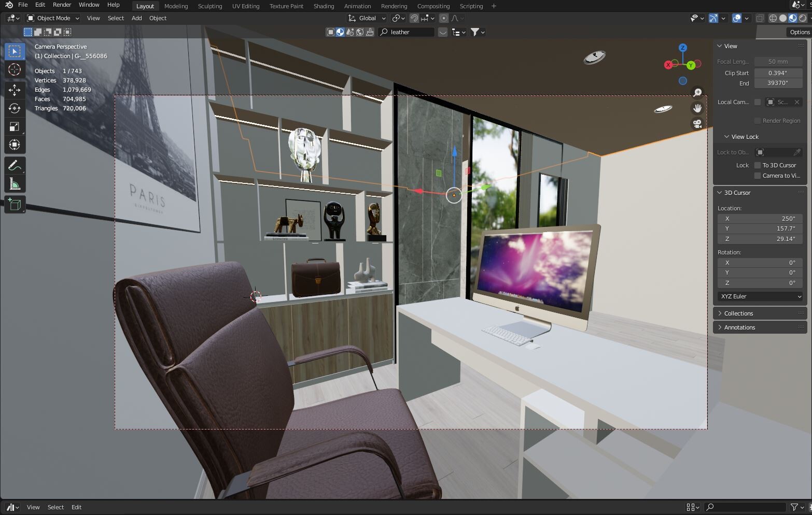Select the Annotate tool
This screenshot has height=515, width=812.
(14, 165)
